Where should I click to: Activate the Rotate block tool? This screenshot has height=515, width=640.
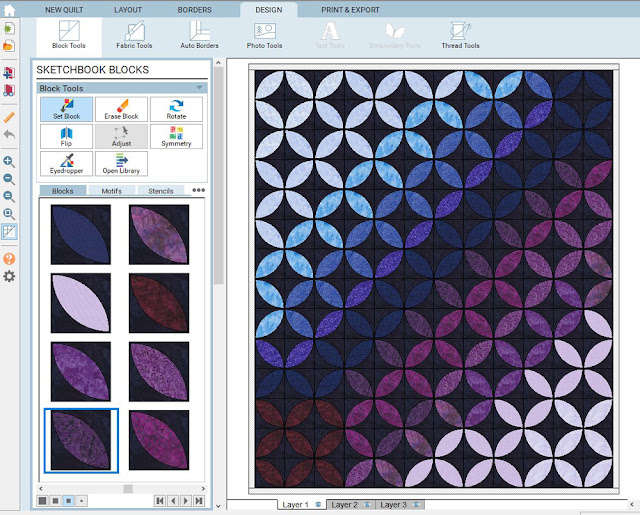[176, 109]
